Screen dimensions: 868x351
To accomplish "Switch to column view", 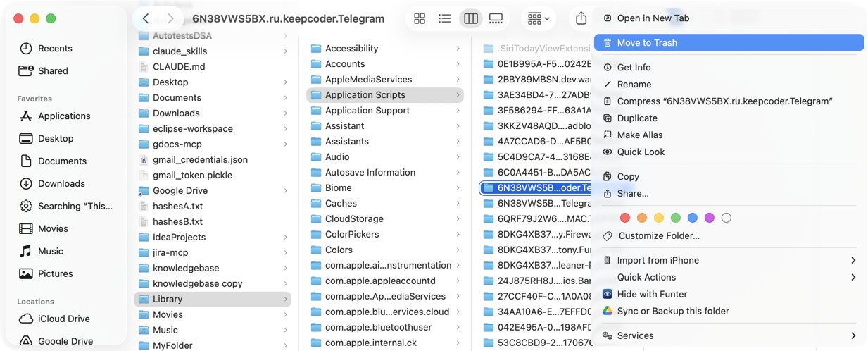I will (470, 19).
